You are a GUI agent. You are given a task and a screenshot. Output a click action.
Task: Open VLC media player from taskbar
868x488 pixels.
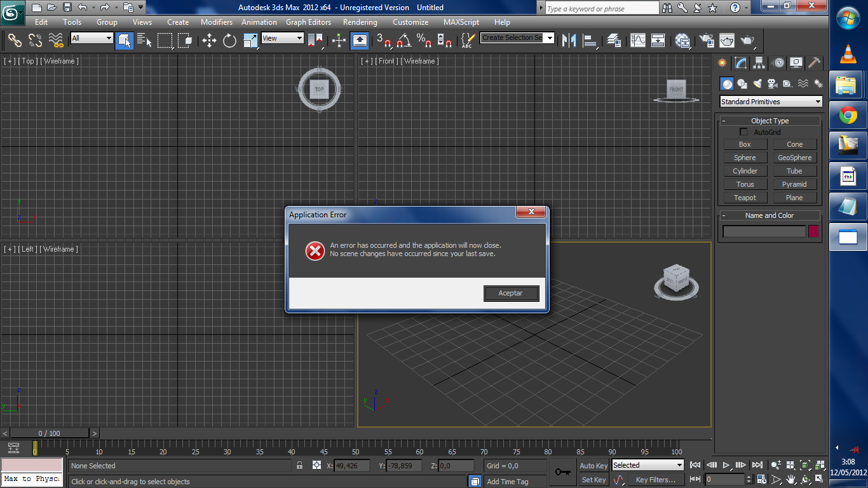click(848, 54)
